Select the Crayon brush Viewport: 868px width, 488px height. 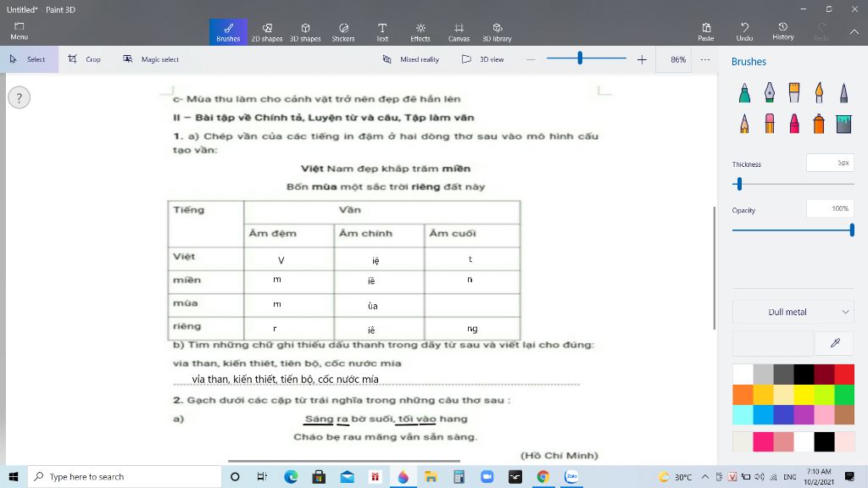(794, 124)
